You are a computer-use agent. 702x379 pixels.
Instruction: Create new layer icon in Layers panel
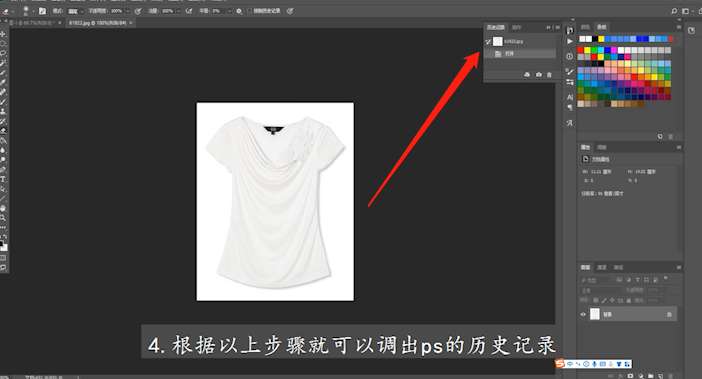point(660,376)
